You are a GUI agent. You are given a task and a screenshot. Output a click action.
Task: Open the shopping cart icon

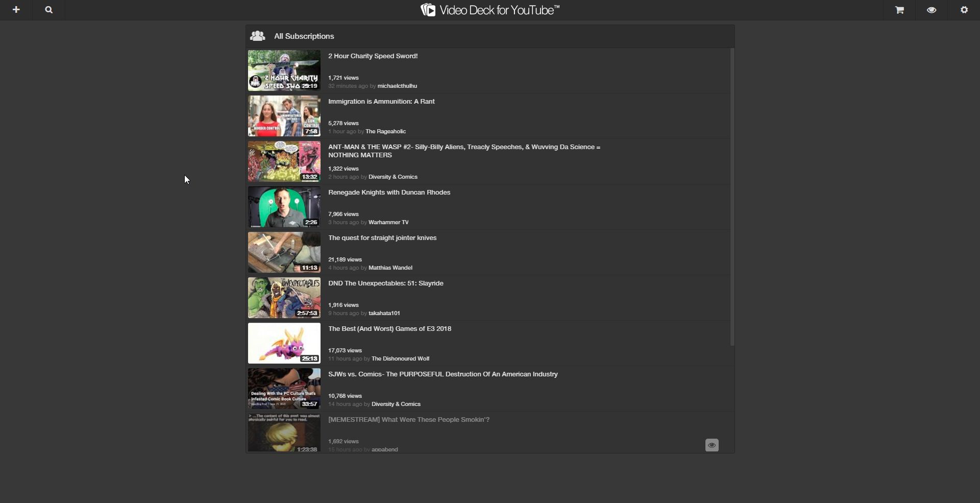tap(899, 10)
